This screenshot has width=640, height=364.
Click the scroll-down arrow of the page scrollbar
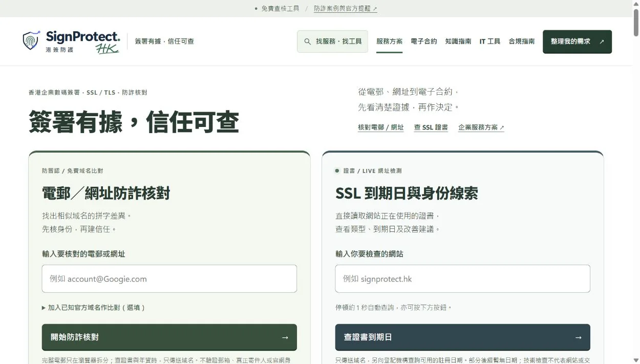pos(636,360)
